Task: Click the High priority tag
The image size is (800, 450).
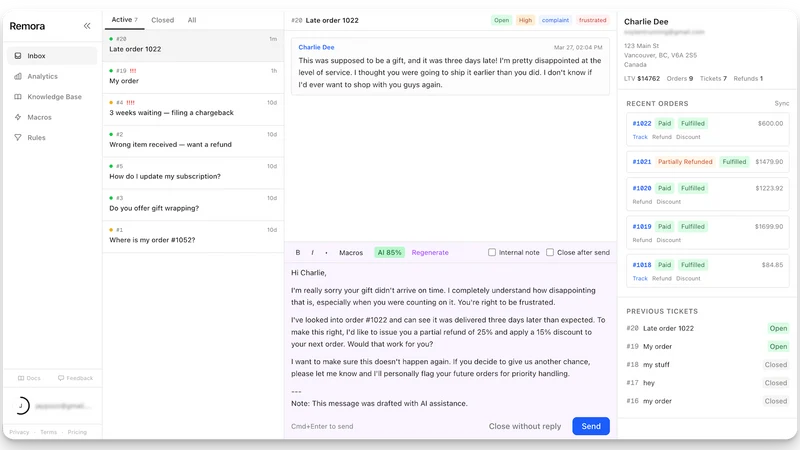Action: coord(525,20)
